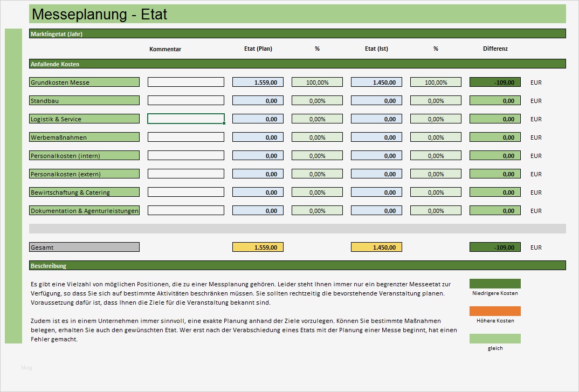Click the Grundkosten Messe comment field
This screenshot has width=579, height=392.
click(x=186, y=82)
